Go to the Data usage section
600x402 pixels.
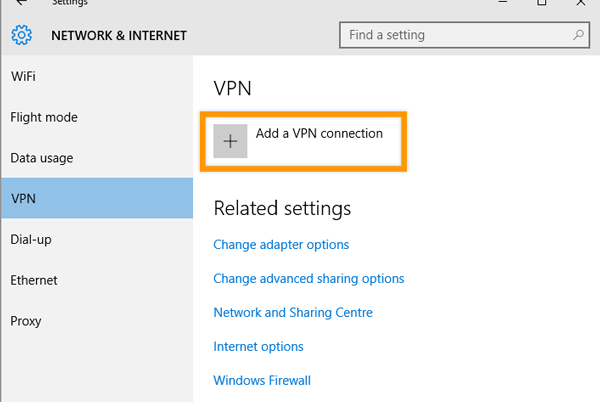click(42, 158)
